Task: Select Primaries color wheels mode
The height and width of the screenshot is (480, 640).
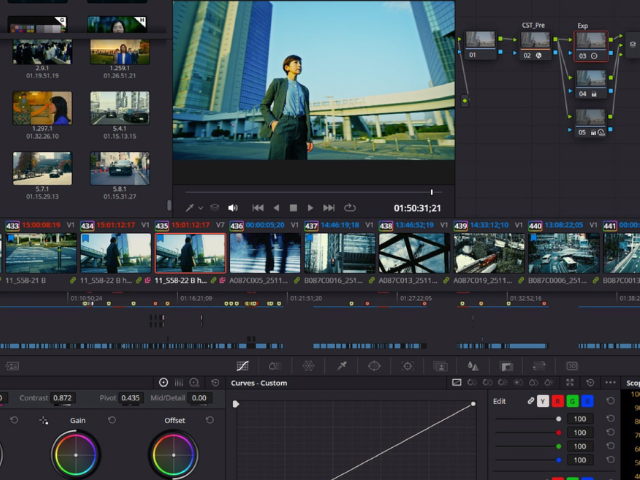Action: tap(163, 382)
